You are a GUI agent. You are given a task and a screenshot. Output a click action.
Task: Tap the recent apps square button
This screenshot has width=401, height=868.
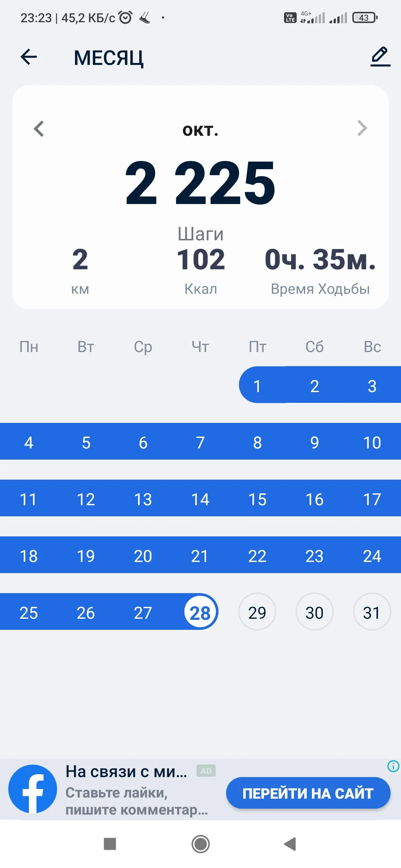tap(110, 844)
